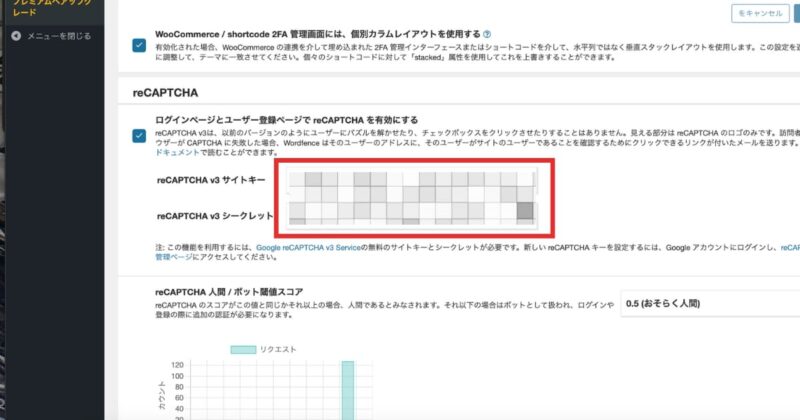Follow the ドキュメント link
This screenshot has height=420, width=800.
click(177, 152)
